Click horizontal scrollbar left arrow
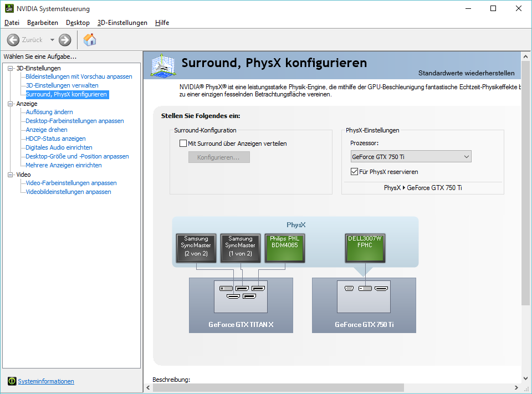Viewport: 532px width, 394px height. [149, 387]
